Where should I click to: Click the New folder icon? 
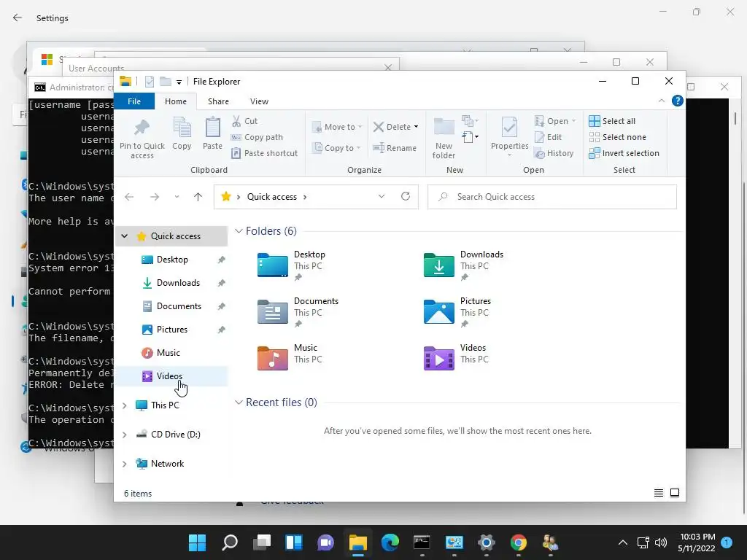pyautogui.click(x=444, y=127)
